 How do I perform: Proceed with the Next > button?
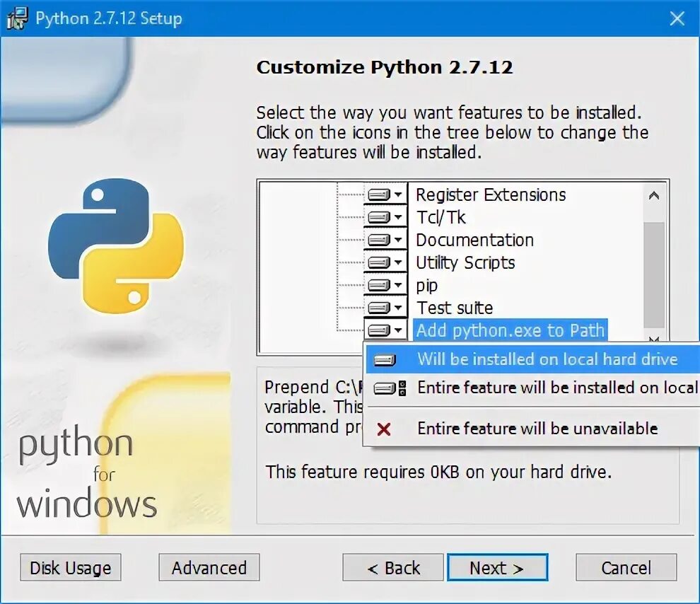pos(497,568)
